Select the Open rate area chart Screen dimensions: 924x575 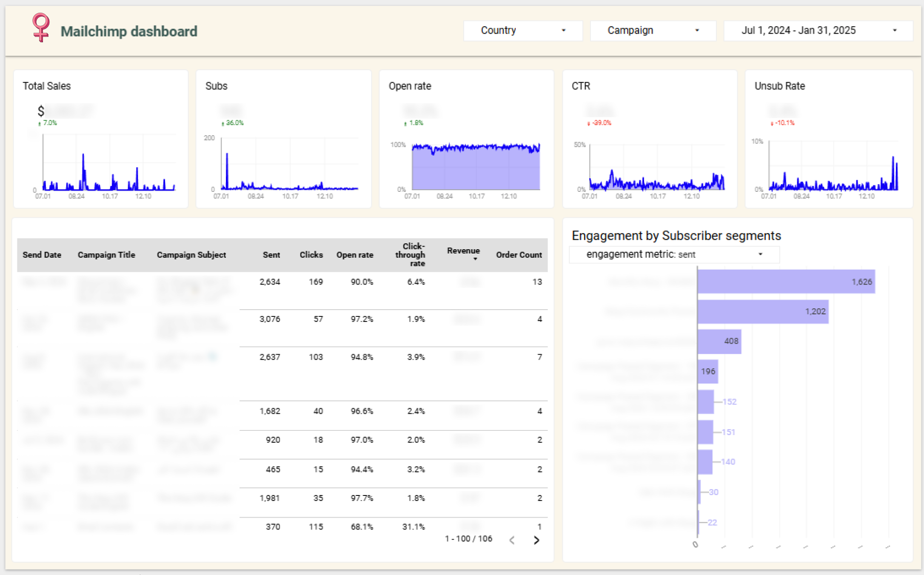pos(475,168)
